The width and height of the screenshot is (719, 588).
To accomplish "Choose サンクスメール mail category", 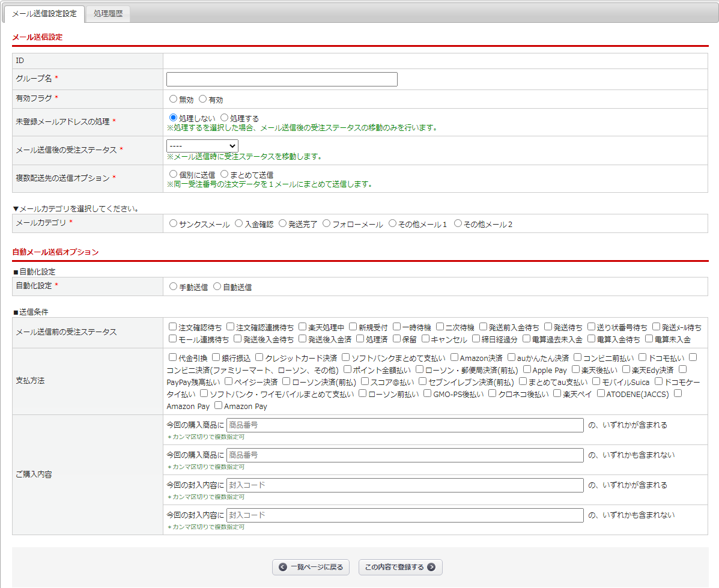I will point(174,224).
